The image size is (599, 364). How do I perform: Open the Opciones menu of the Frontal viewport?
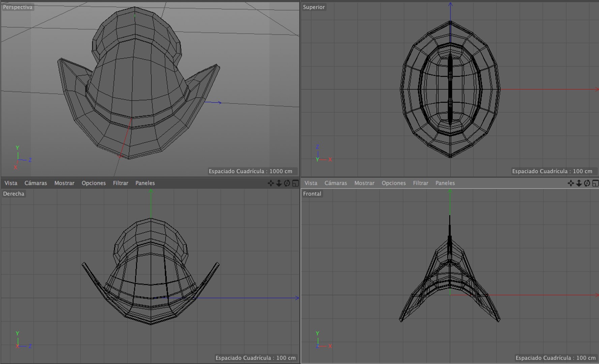click(394, 183)
